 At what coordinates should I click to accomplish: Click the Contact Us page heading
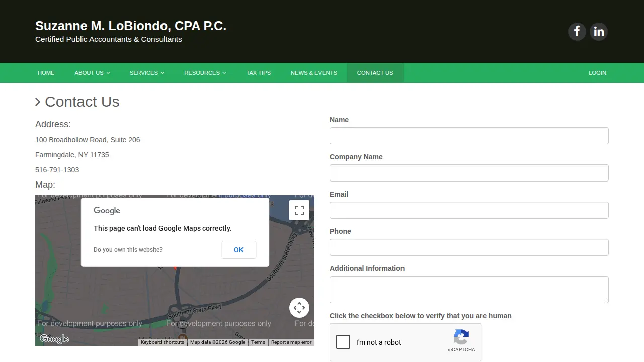pos(82,102)
